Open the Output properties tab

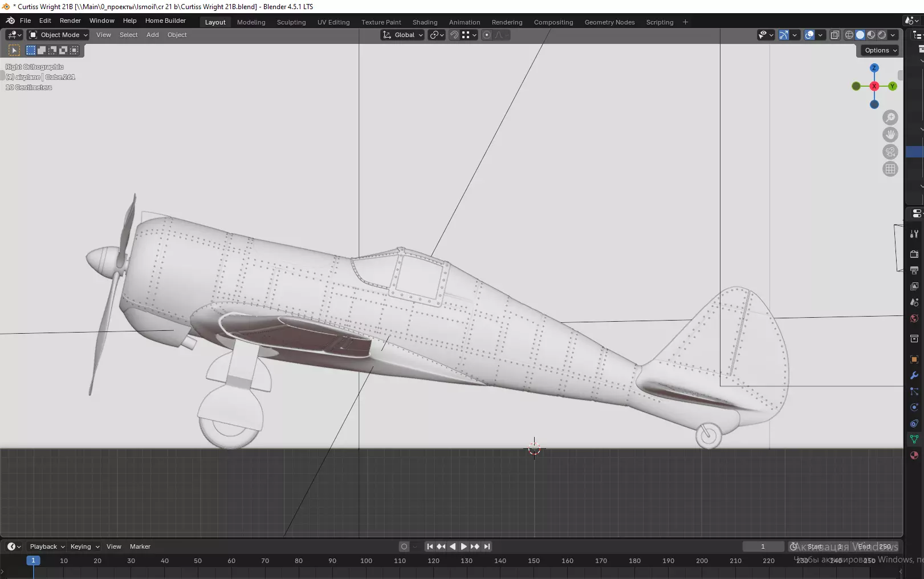click(x=914, y=270)
